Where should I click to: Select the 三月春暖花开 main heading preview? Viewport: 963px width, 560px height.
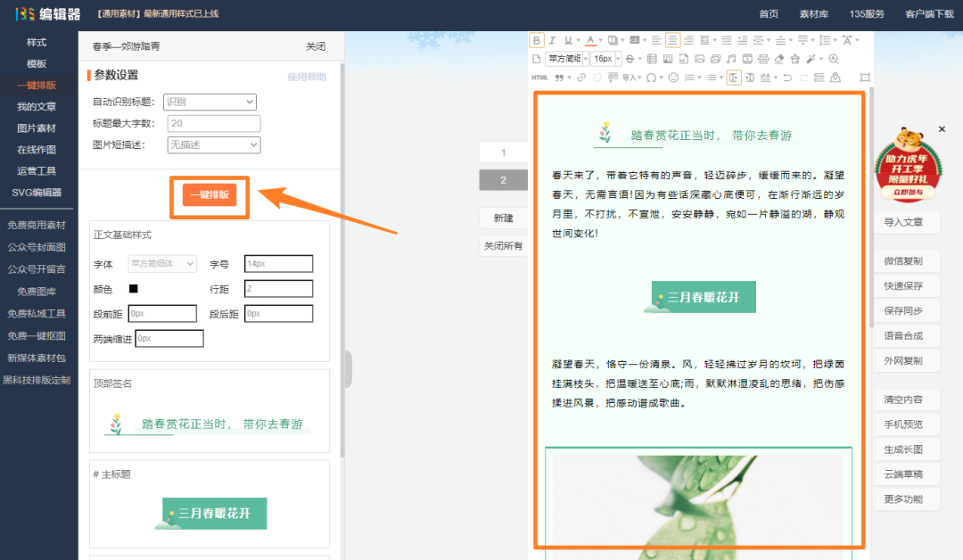coord(212,514)
